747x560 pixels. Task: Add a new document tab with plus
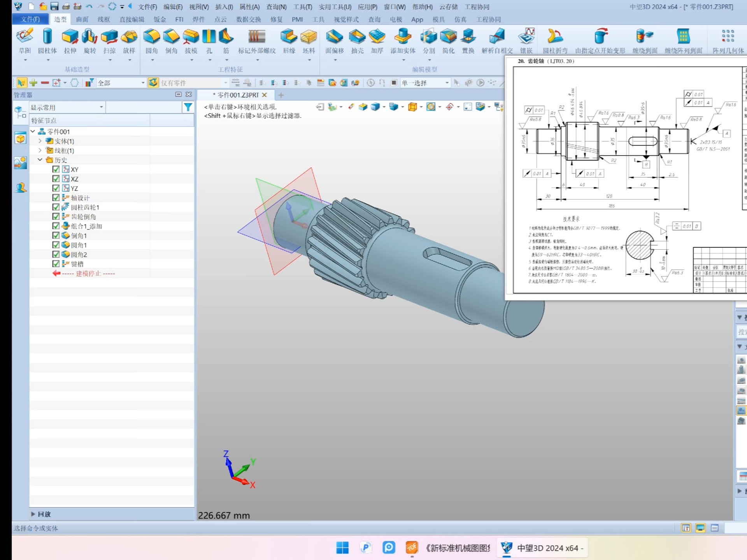(281, 95)
